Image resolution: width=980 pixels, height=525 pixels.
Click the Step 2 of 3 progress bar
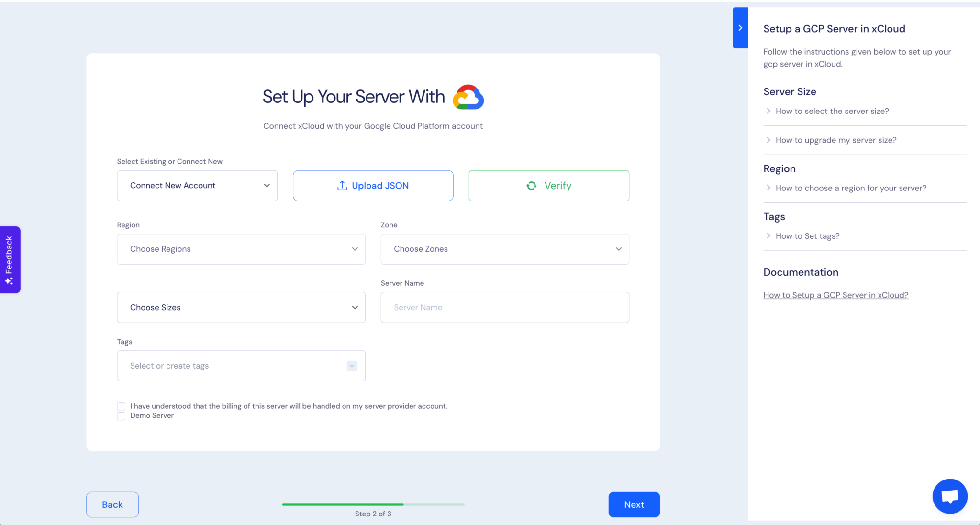[x=373, y=504]
